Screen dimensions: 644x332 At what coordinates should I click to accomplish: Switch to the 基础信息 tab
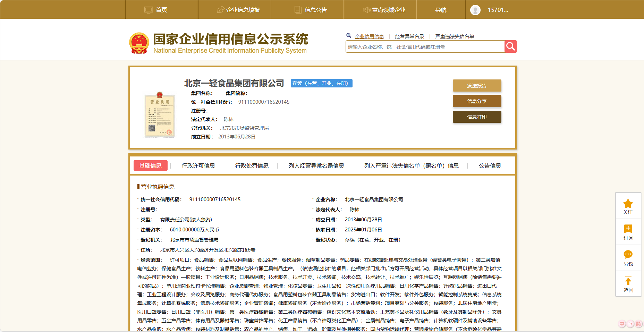tap(151, 165)
